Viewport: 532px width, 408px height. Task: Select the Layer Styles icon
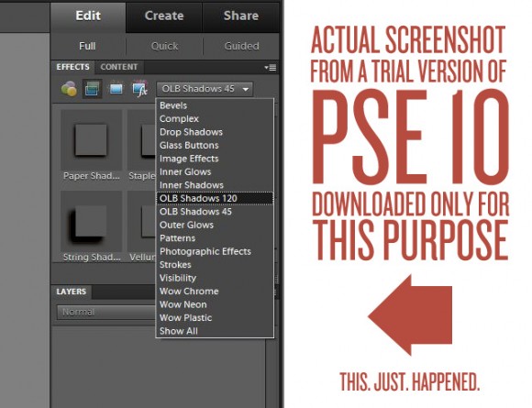pos(92,89)
